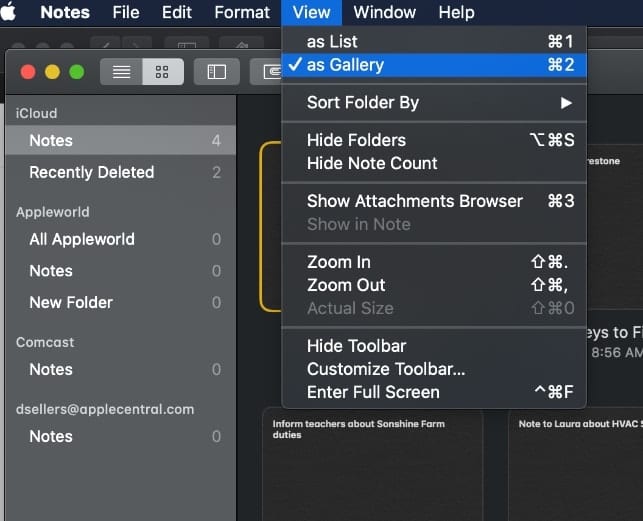643x521 pixels.
Task: Select the checked 'as Gallery' view option
Action: [345, 65]
